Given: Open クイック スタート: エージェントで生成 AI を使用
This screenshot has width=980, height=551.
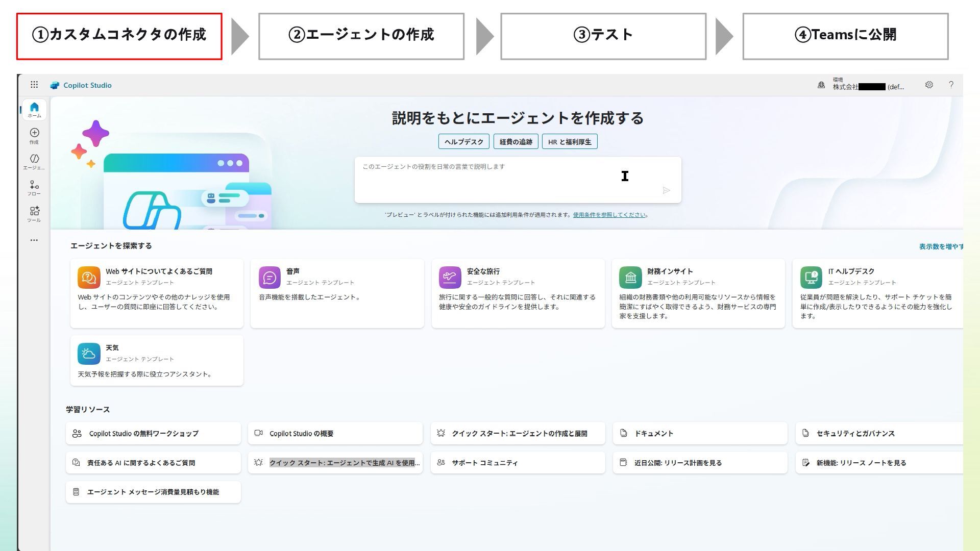Looking at the screenshot, I should coord(335,463).
